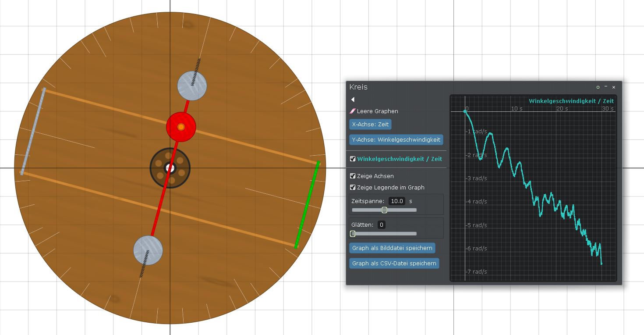Click the -5 rad/s axis label
Image resolution: width=644 pixels, height=335 pixels.
477,225
